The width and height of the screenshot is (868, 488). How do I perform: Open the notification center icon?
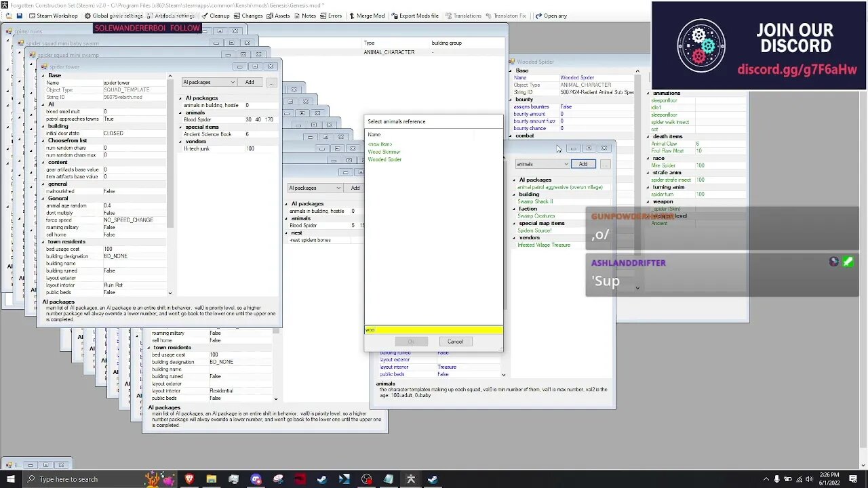(853, 479)
